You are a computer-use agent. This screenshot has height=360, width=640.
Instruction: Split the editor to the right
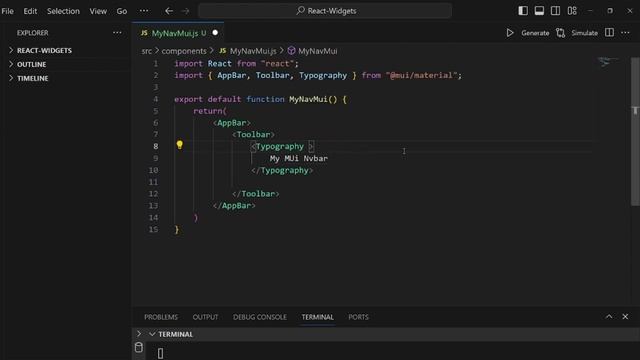click(x=609, y=33)
